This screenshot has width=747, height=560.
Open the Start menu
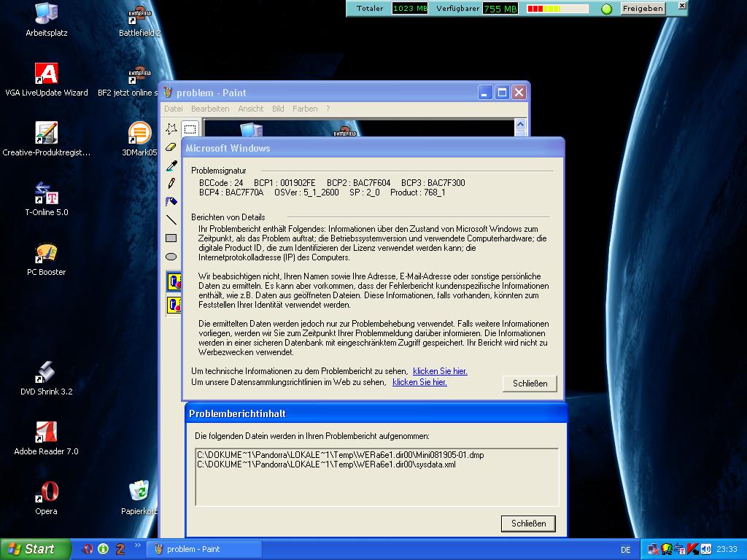click(35, 549)
